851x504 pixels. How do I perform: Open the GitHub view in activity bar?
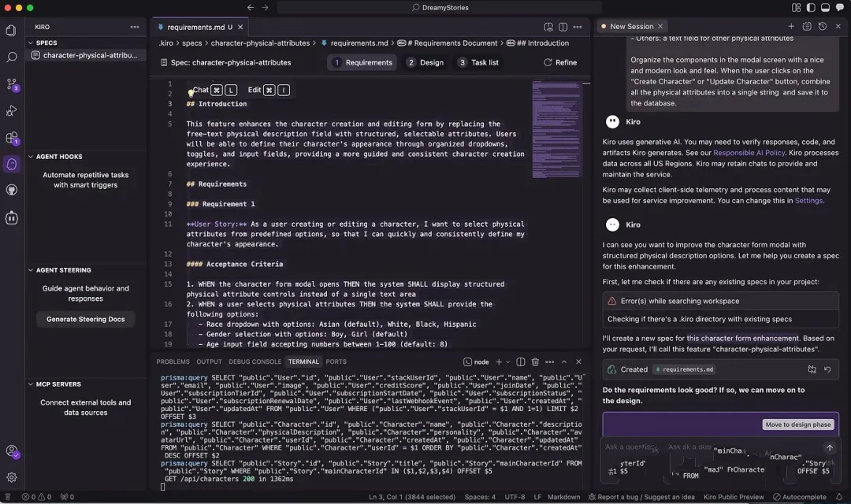click(11, 191)
